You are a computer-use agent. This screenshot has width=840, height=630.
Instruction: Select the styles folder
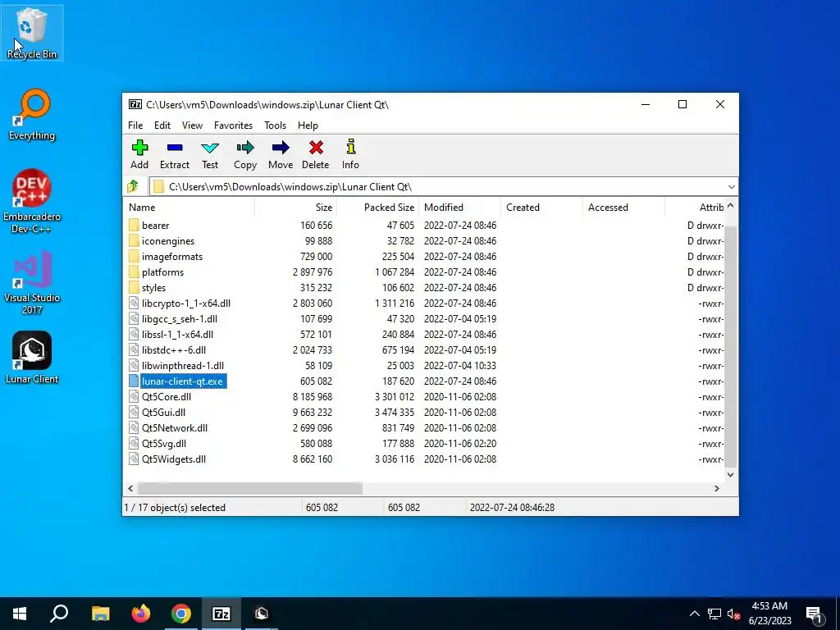coord(153,288)
